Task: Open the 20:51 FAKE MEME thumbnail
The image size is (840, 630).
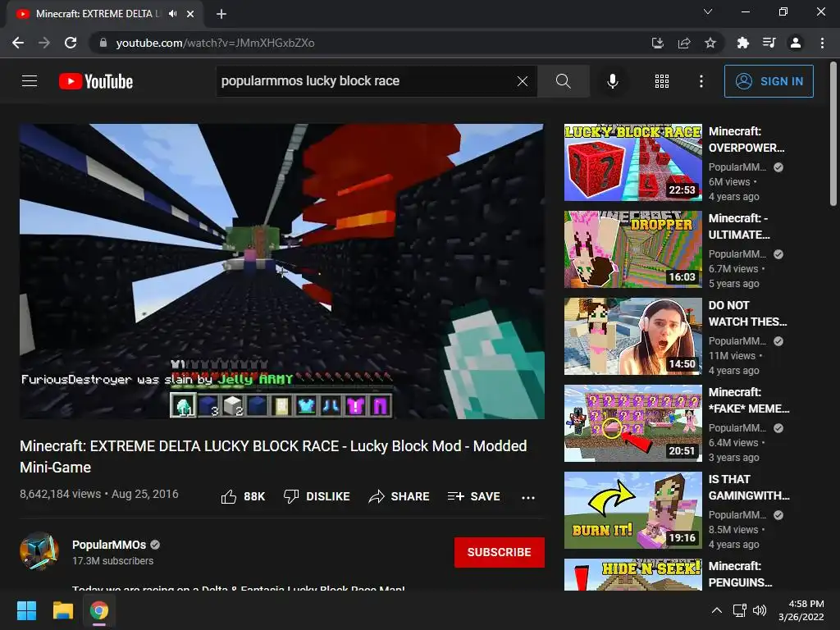Action: coord(632,423)
